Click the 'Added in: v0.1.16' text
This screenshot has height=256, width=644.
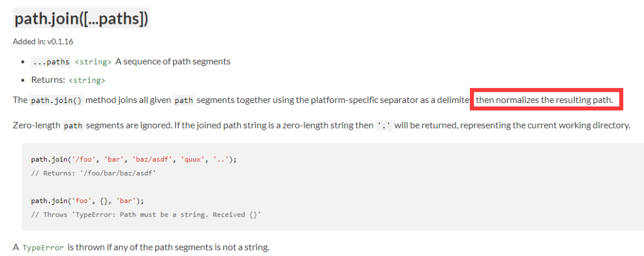point(43,42)
